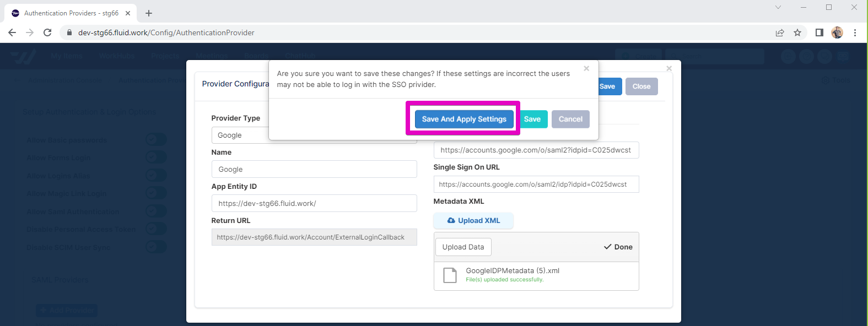
Task: Click the Tools gear icon
Action: tap(825, 80)
